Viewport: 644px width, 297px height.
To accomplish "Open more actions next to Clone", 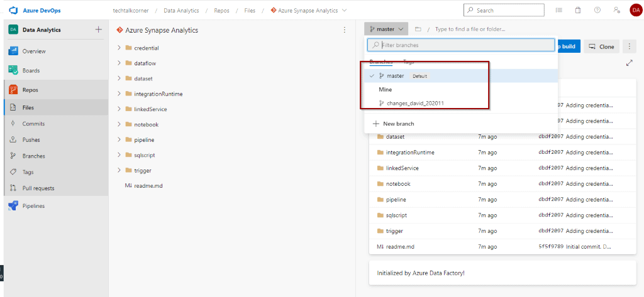I will 629,46.
